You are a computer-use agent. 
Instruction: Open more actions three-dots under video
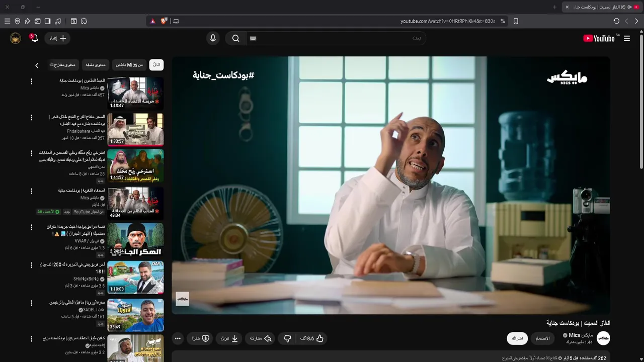click(x=178, y=339)
